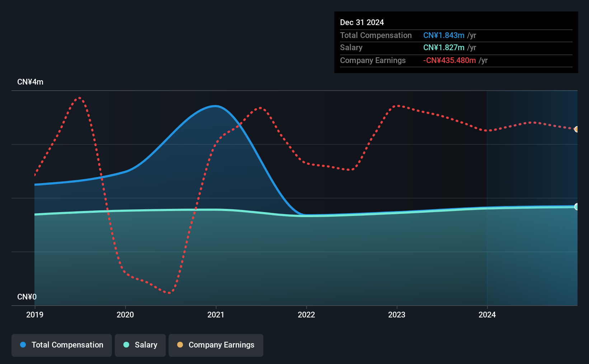Screen dimensions: 589x364
Task: Toggle the Company Earnings legend button
Action: pos(216,345)
